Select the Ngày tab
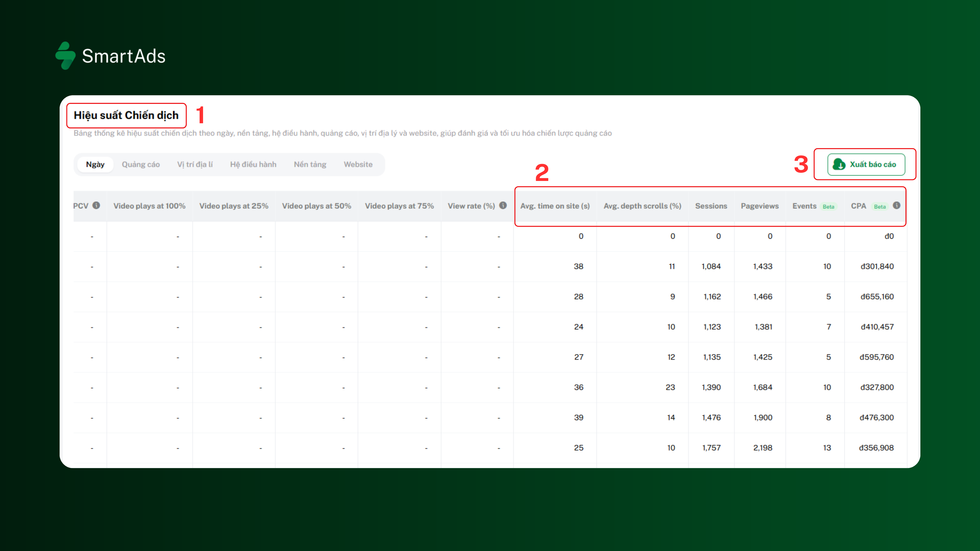 coord(95,164)
